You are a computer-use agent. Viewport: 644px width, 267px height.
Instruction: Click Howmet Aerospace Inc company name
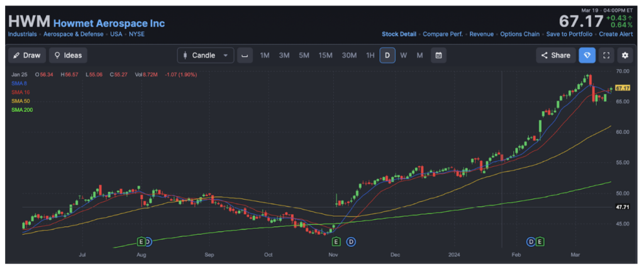[x=109, y=23]
